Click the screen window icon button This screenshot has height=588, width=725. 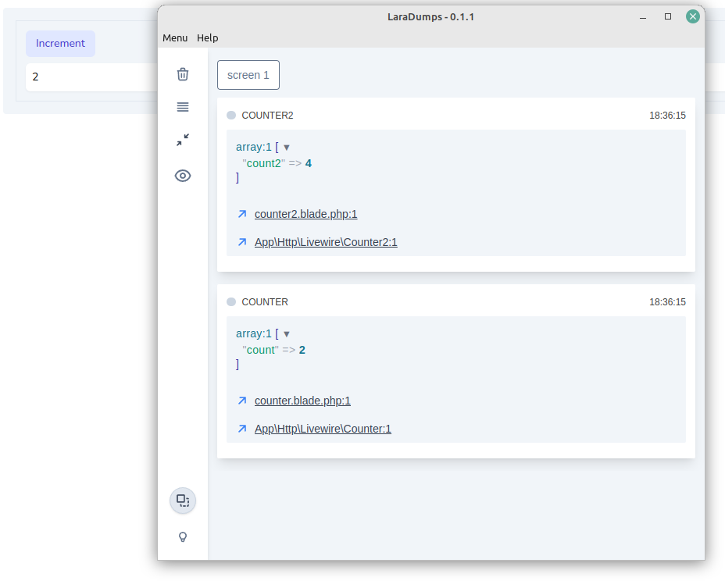coord(183,501)
